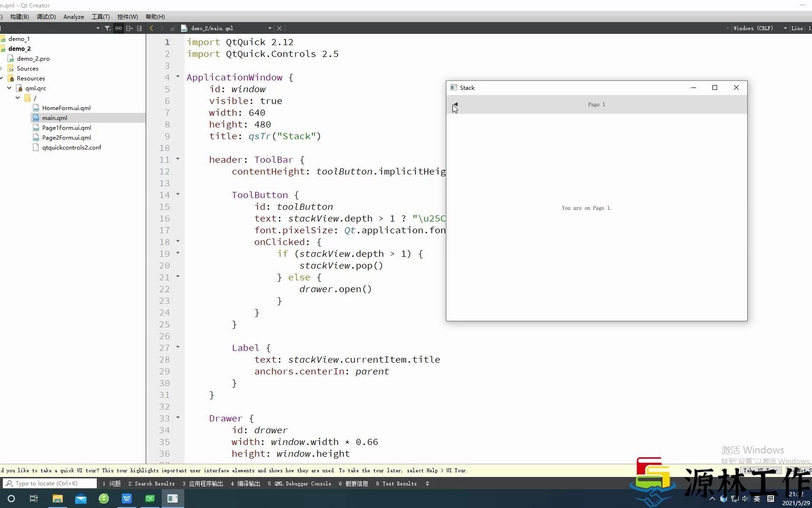812x508 pixels.
Task: Click the Windows search circle icon
Action: (11, 499)
